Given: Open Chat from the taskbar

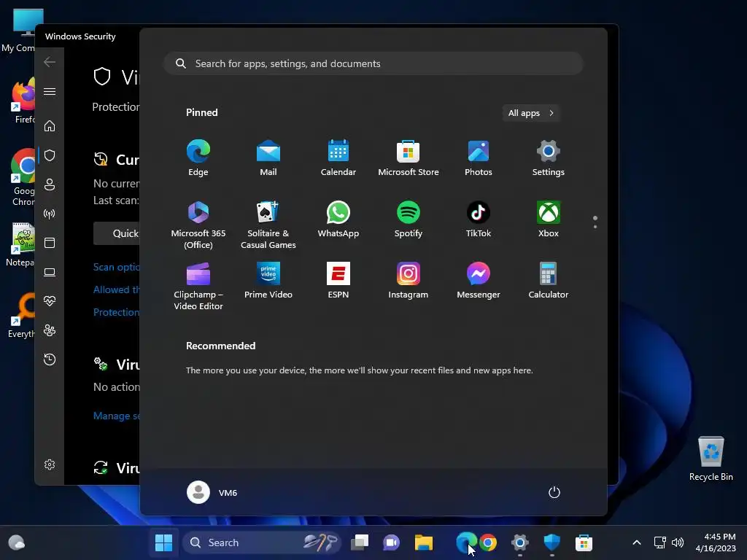Looking at the screenshot, I should [391, 542].
